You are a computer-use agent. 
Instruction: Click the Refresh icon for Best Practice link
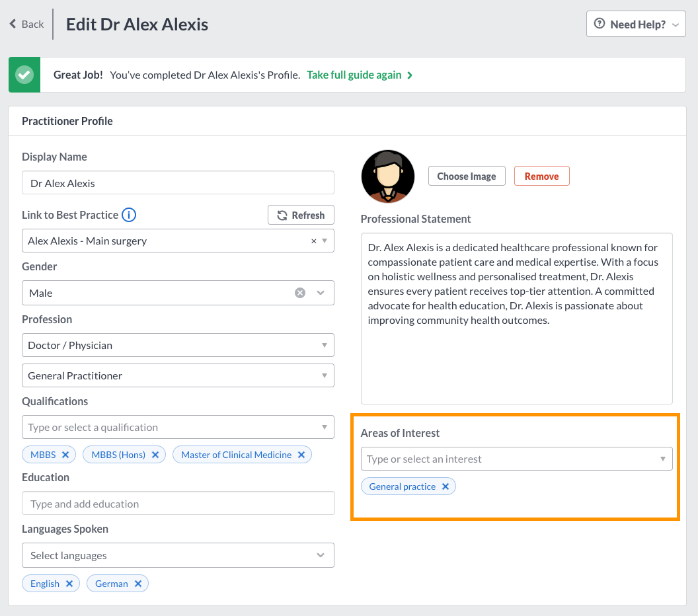(x=301, y=215)
